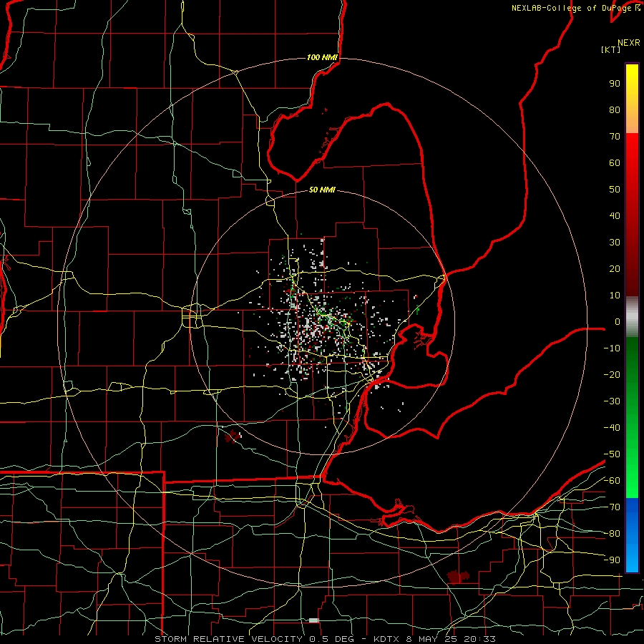Click the -90 label on the color scale
The image size is (644, 644).
click(x=612, y=560)
